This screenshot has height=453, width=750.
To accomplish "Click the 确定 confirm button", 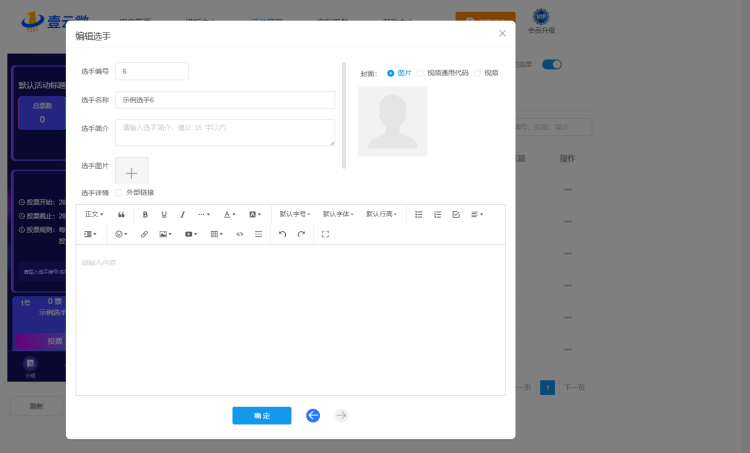I will click(x=261, y=415).
